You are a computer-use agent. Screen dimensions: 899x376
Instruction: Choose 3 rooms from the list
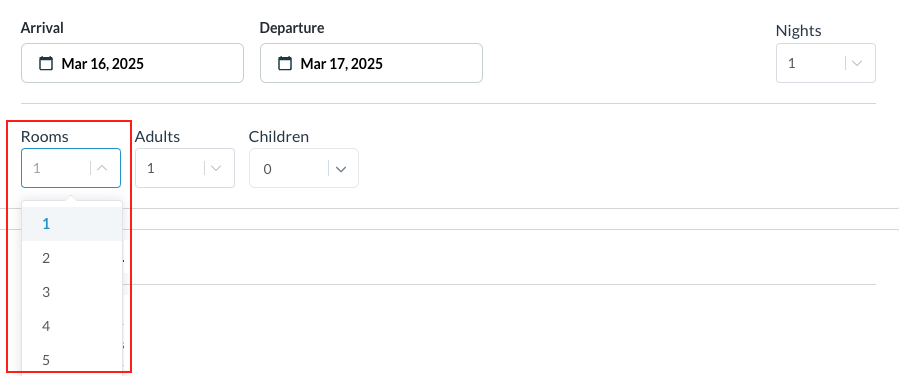(72, 292)
